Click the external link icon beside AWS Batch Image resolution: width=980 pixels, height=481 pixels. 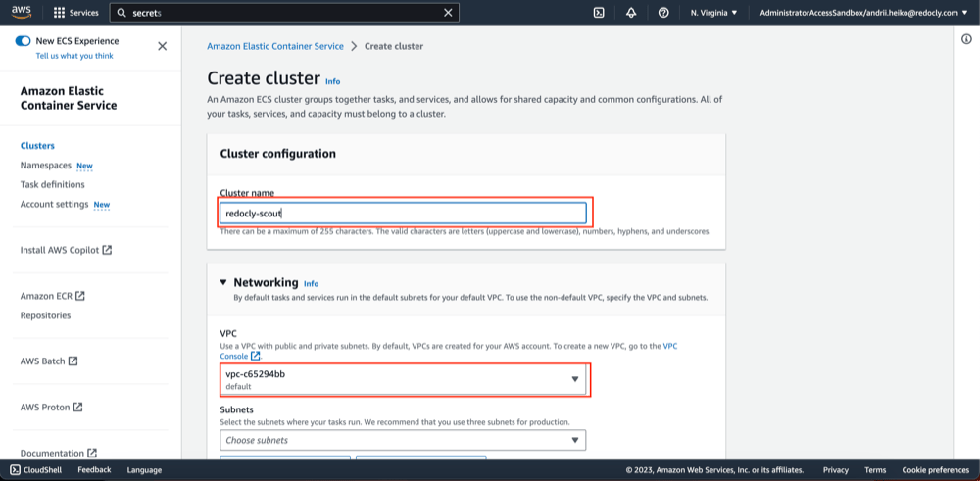tap(73, 361)
